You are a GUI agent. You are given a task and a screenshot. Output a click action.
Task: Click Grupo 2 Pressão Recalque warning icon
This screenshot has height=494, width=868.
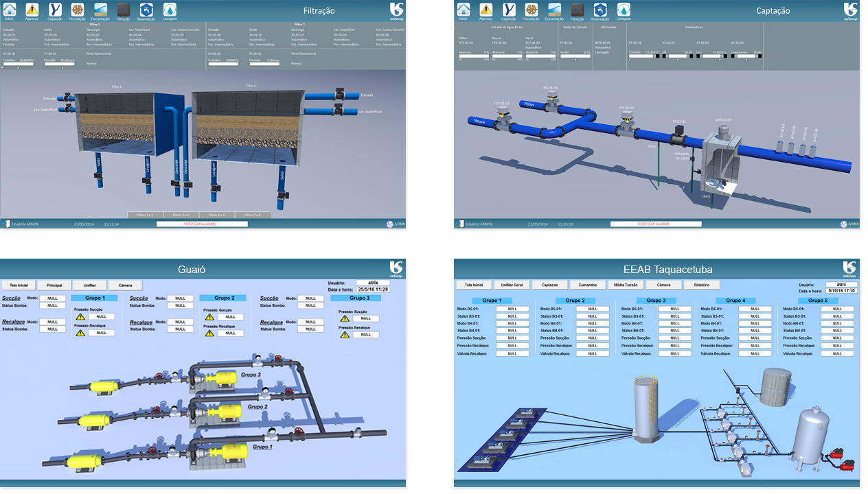click(209, 333)
